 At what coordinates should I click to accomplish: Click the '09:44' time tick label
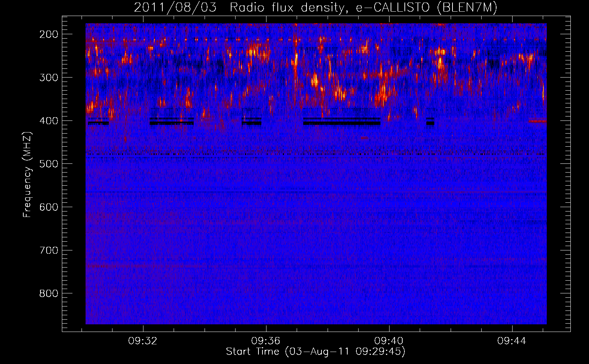pyautogui.click(x=512, y=341)
